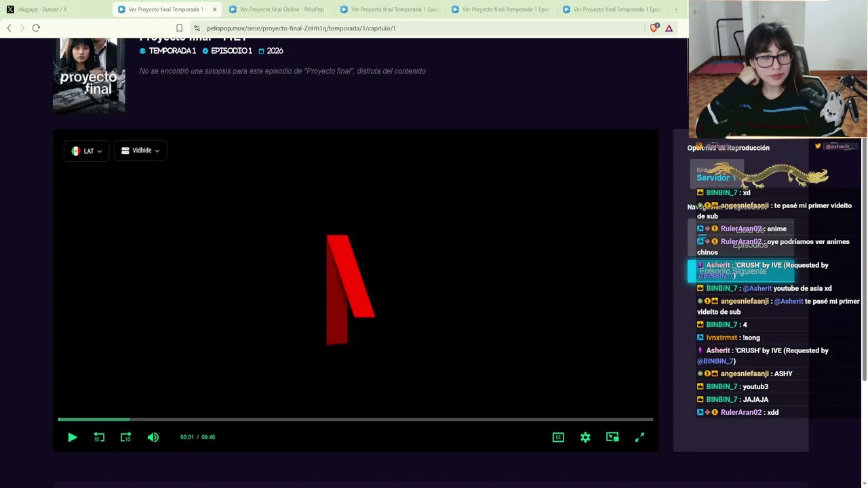The image size is (868, 488).
Task: Open the Vidhide server dropdown
Action: (x=140, y=150)
